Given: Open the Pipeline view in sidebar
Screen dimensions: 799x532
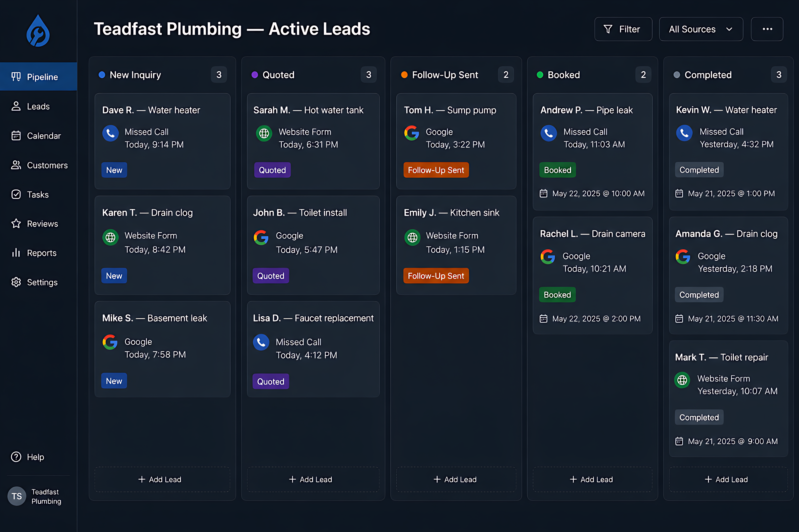Looking at the screenshot, I should (x=38, y=77).
